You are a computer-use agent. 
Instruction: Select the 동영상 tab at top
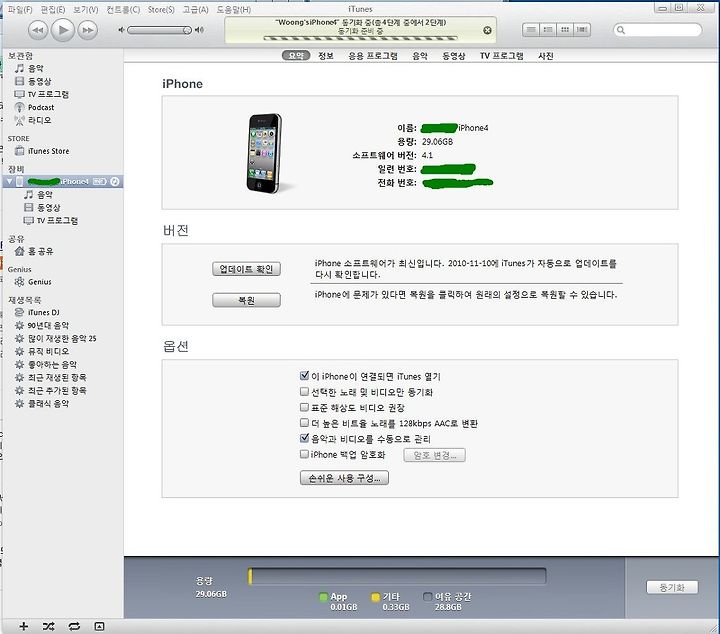click(454, 56)
